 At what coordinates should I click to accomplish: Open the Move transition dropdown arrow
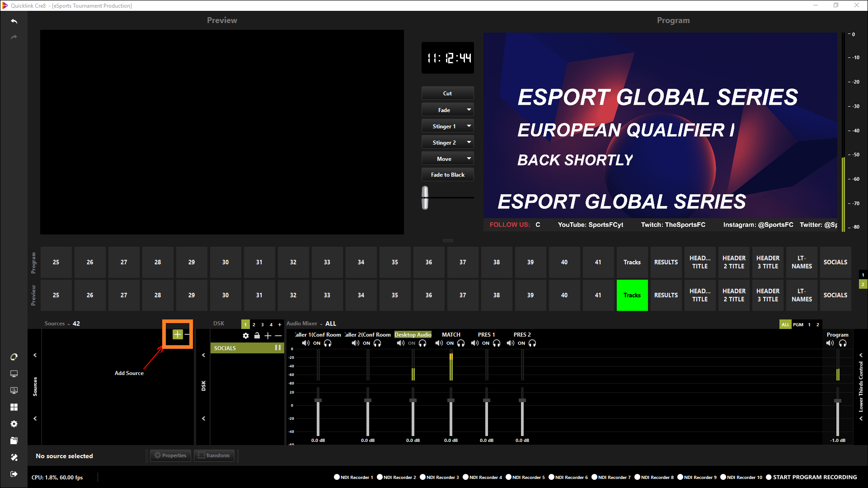(x=469, y=159)
